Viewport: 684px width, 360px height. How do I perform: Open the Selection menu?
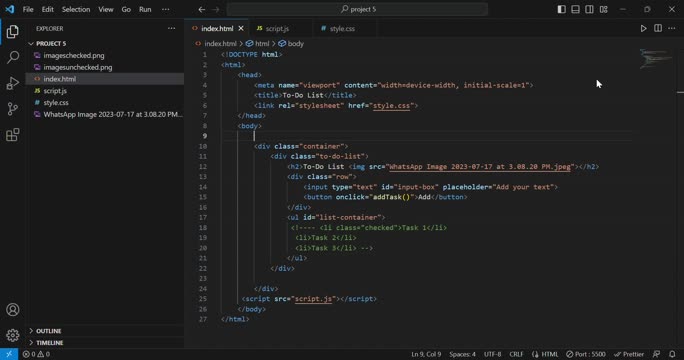[x=76, y=9]
